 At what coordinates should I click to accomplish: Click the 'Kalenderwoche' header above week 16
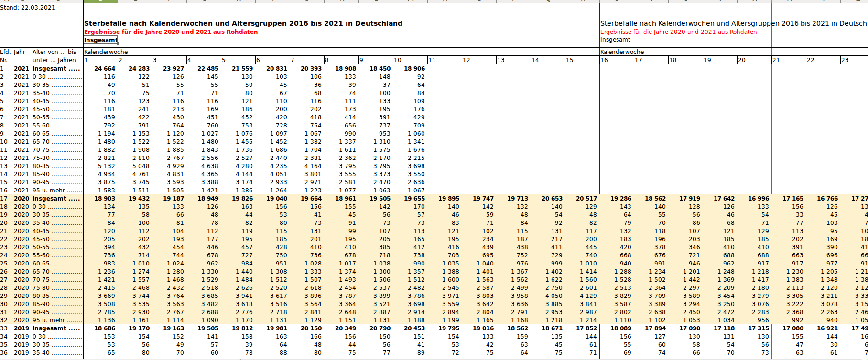622,52
